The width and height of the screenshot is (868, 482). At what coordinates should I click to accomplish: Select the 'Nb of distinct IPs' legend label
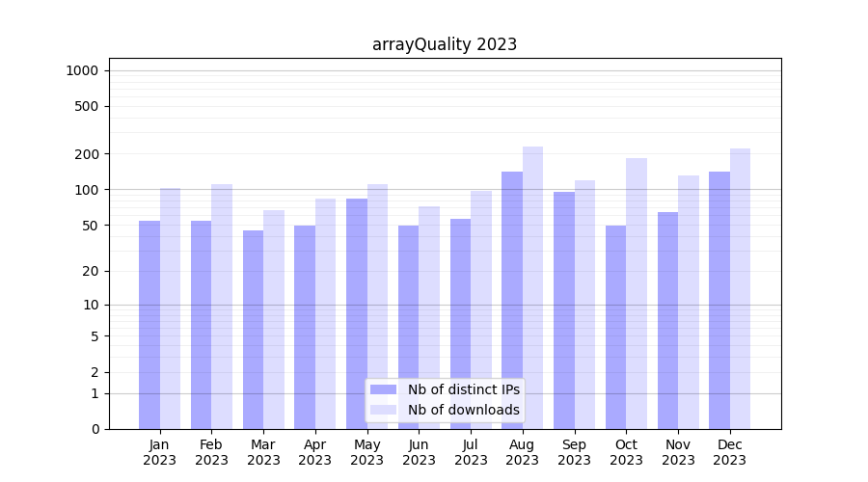(x=463, y=389)
